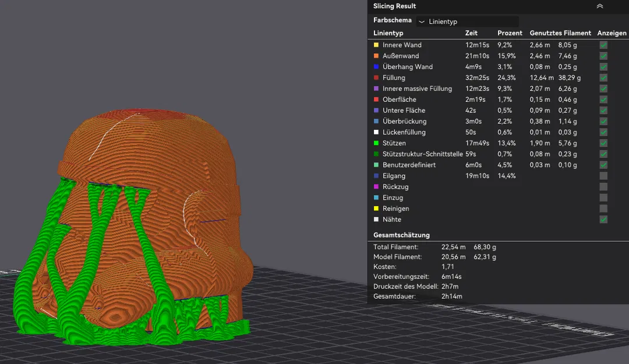629x364 pixels.
Task: Uncheck Nähte display
Action: pos(603,220)
